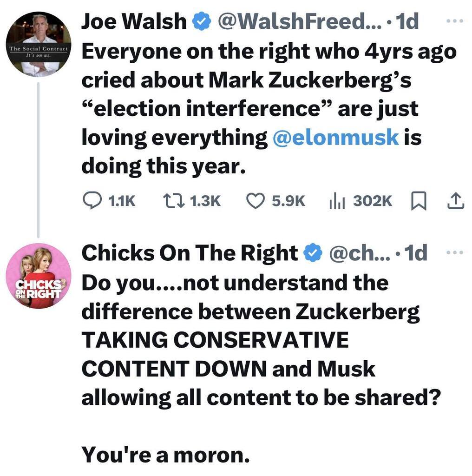Like Joe Walsh's tweet
Viewport: 472px width, 476px height.
tap(254, 200)
